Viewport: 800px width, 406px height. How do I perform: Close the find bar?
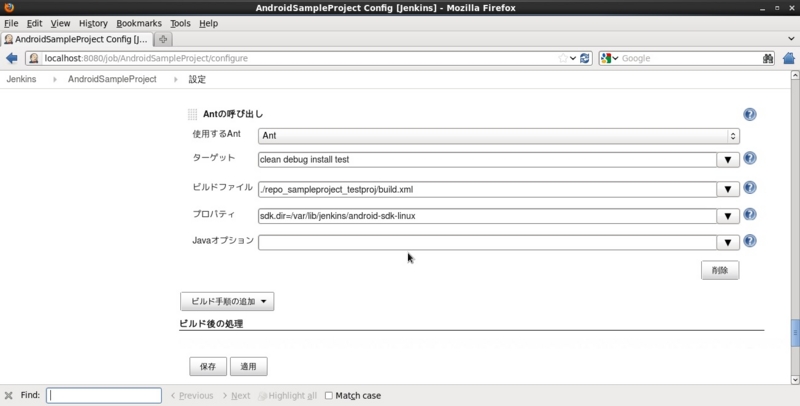9,395
